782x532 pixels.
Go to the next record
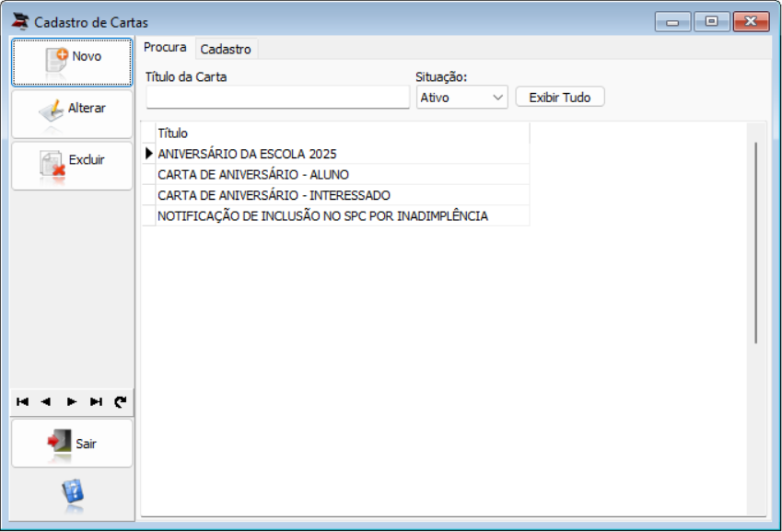[x=71, y=402]
